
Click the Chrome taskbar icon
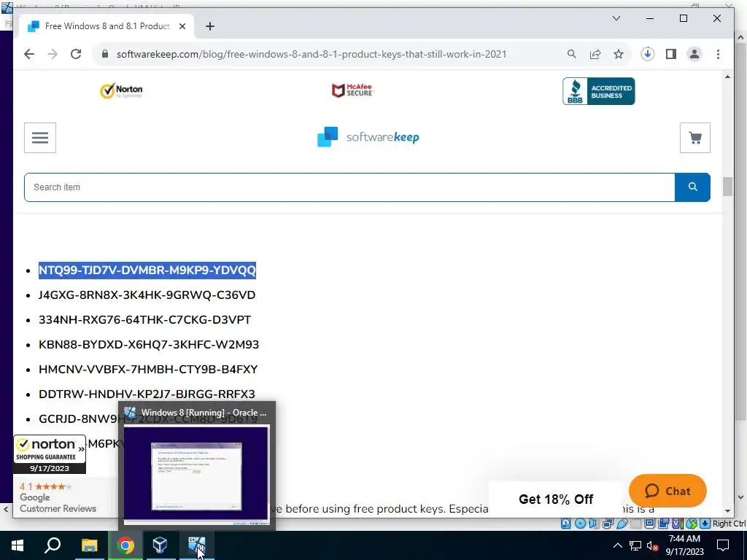tap(125, 545)
